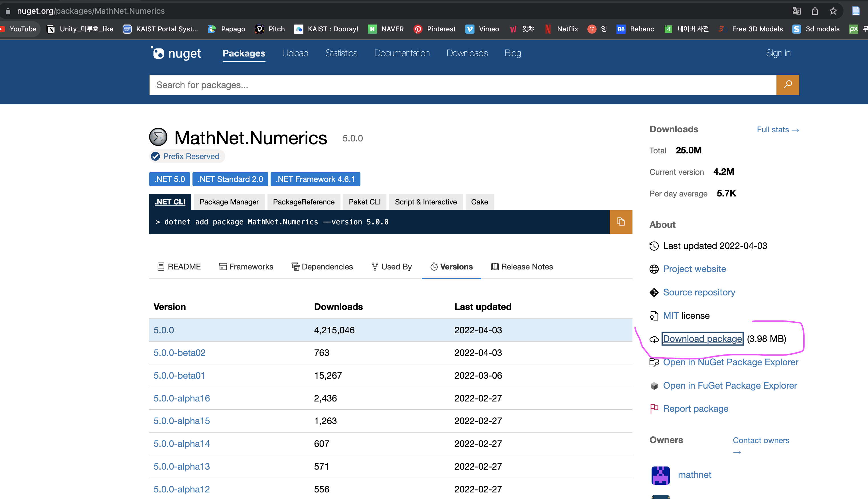The image size is (868, 499).
Task: Click the Sign in link
Action: [778, 53]
